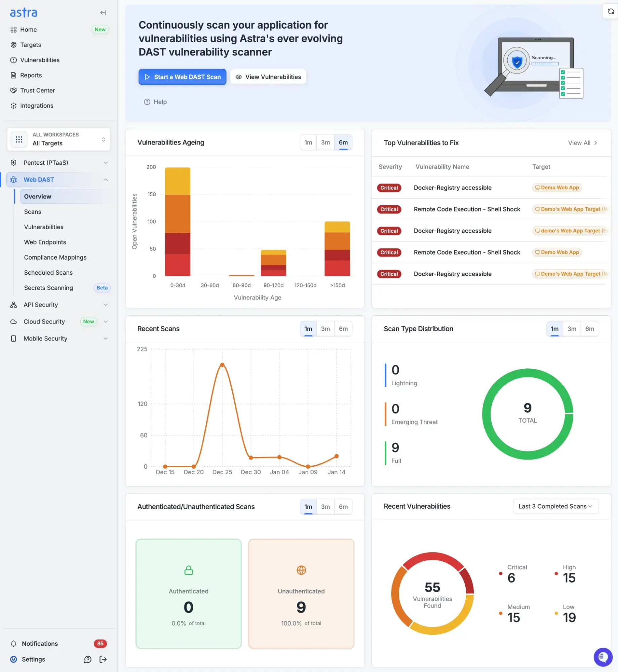Open the Last 3 Completed Scans dropdown
Image resolution: width=618 pixels, height=672 pixels.
click(555, 506)
